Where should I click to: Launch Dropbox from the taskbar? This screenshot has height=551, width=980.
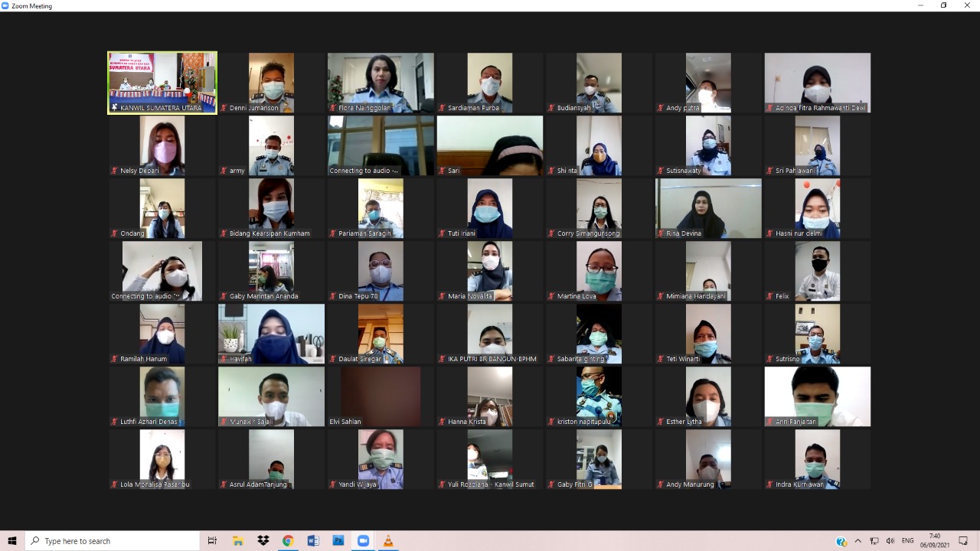(263, 541)
